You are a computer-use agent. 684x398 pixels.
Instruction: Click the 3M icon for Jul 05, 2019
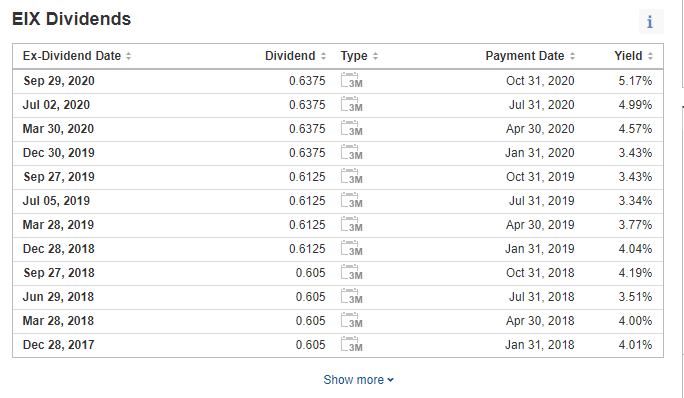(x=352, y=200)
